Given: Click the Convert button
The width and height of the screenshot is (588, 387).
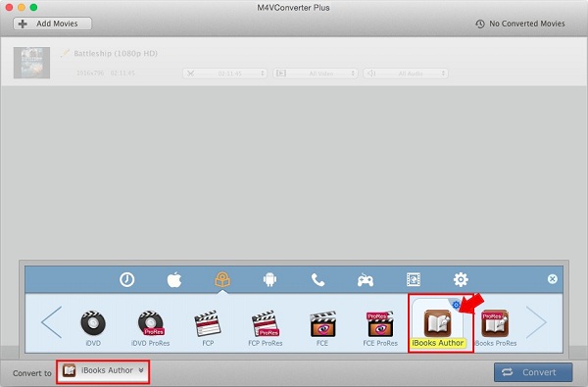Looking at the screenshot, I should tap(533, 372).
